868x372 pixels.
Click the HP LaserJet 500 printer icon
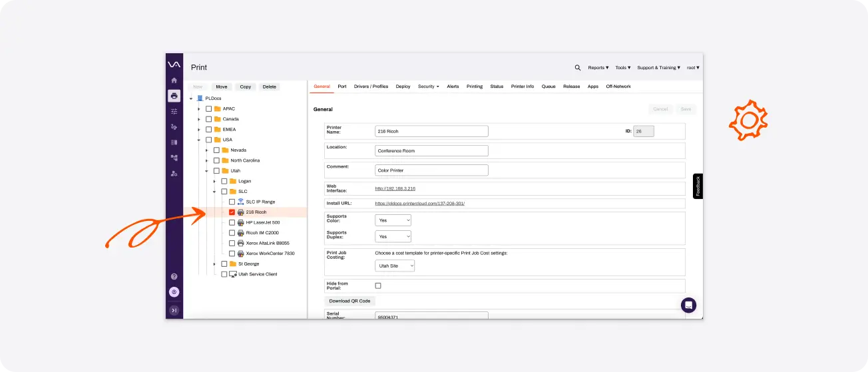click(241, 222)
